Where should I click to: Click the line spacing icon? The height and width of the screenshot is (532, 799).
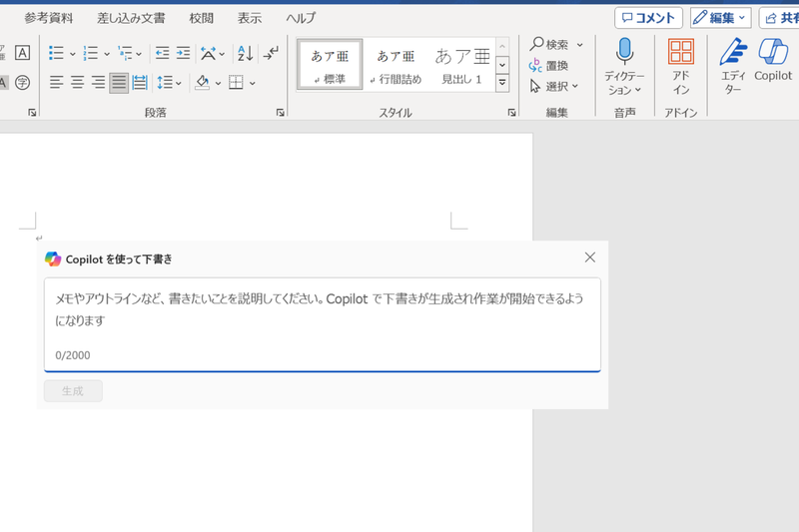[165, 83]
